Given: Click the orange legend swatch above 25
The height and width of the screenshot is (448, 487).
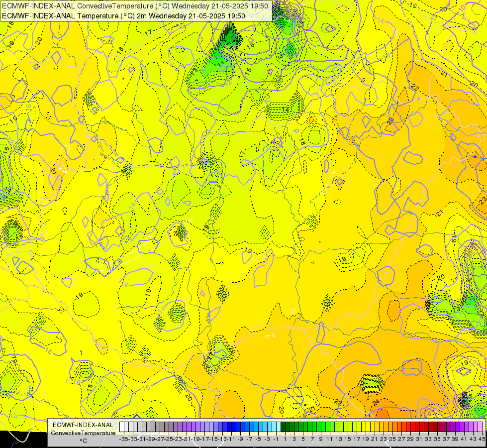Looking at the screenshot, I should [x=390, y=427].
